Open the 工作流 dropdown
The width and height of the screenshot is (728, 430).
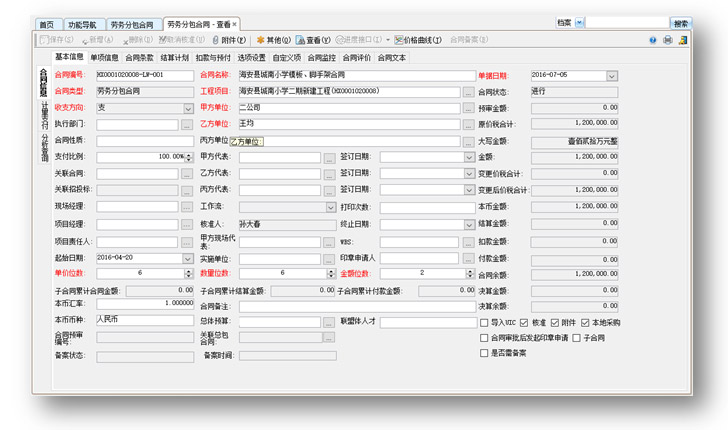[x=331, y=207]
